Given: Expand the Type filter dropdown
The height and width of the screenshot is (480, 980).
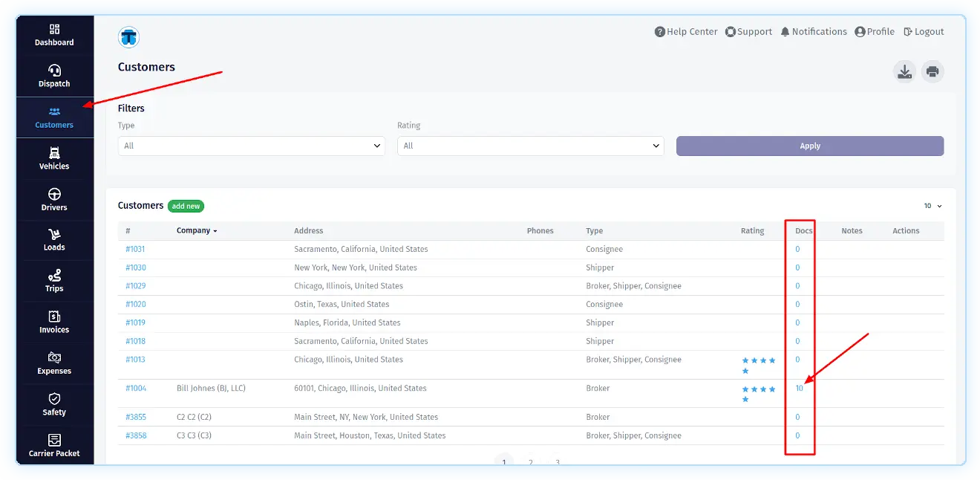Looking at the screenshot, I should point(251,146).
